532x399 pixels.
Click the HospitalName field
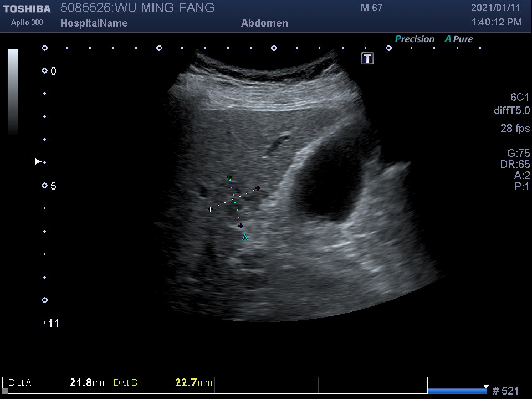point(94,23)
